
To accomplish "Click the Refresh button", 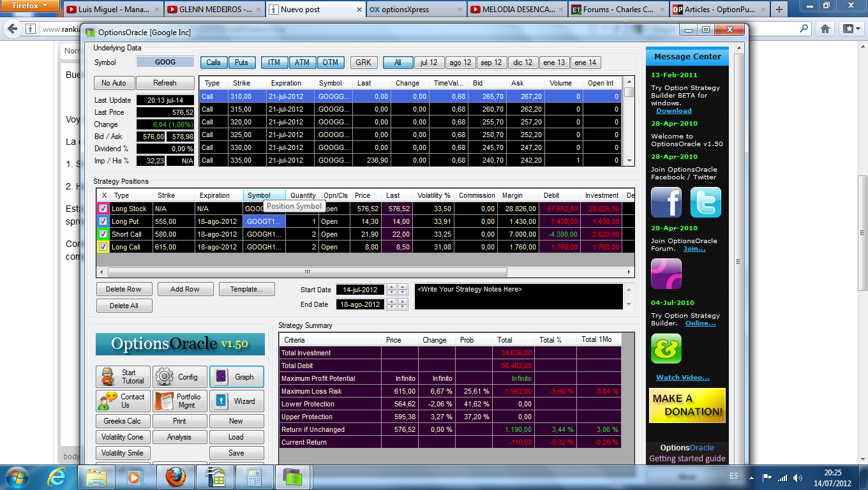I will pyautogui.click(x=165, y=83).
